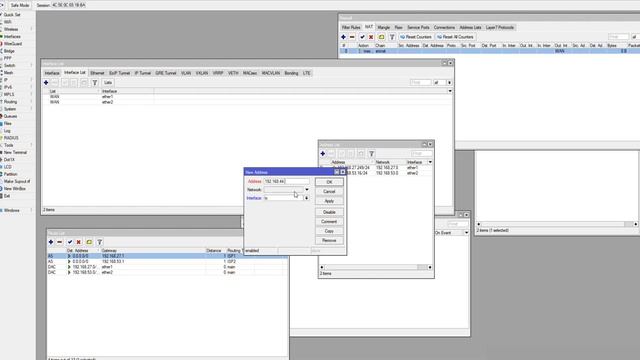Remove selected rule in Firewall window
Viewport: 640px width, 360px height.
[352, 37]
